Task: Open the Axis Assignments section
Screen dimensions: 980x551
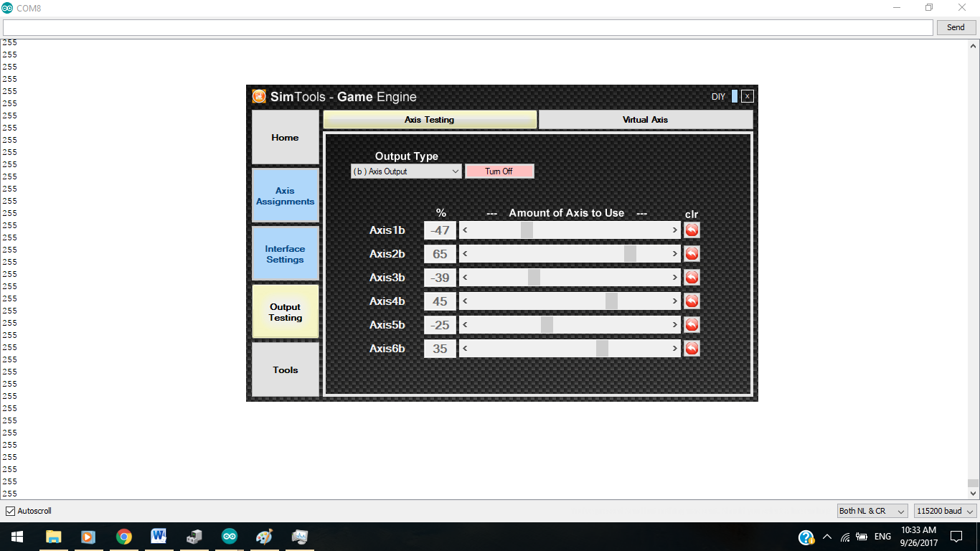Action: pos(286,196)
